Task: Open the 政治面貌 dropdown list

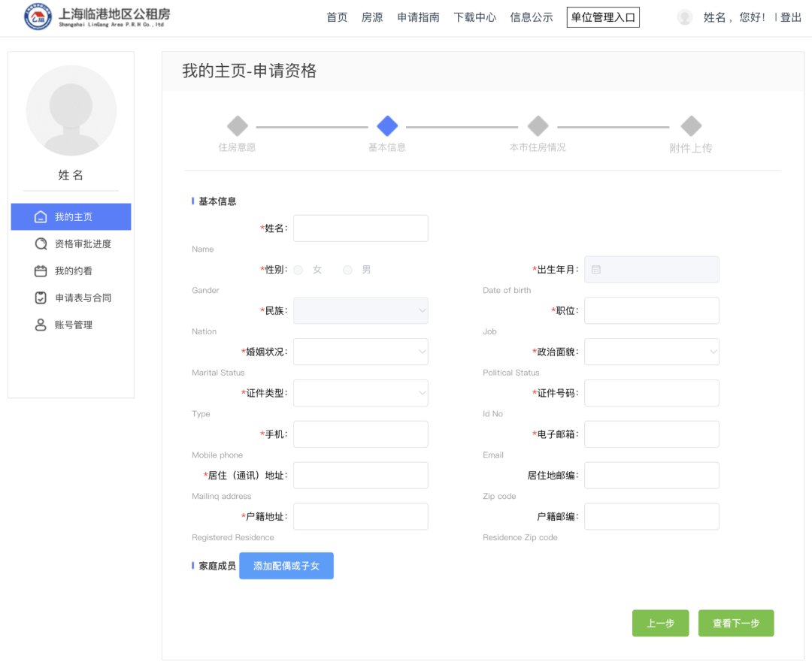Action: tap(651, 352)
